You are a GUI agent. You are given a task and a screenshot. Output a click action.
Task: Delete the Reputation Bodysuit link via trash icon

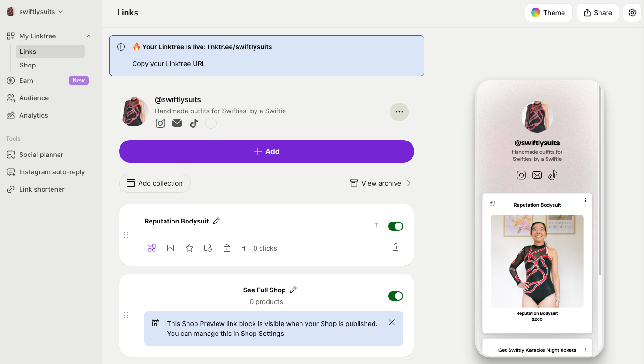[x=396, y=247]
